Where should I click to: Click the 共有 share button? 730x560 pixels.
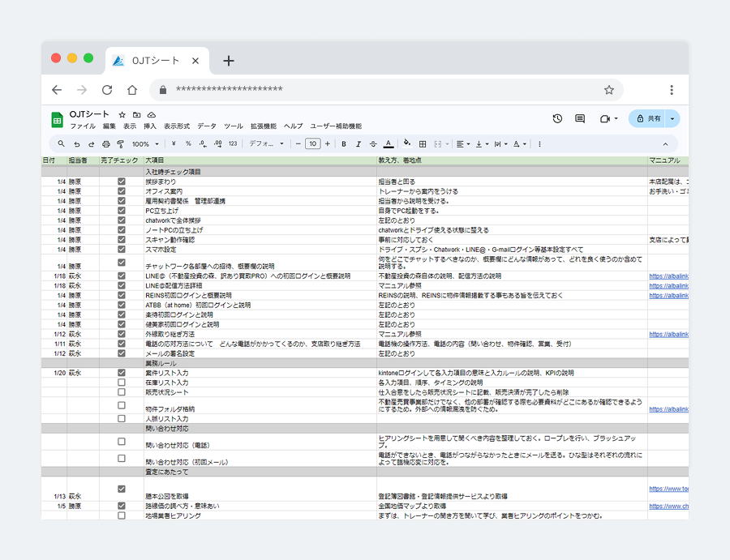point(647,118)
